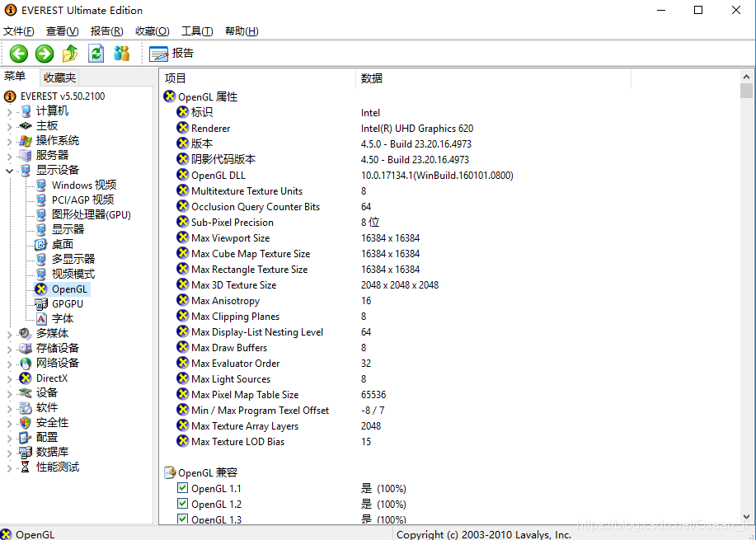The height and width of the screenshot is (540, 756).
Task: Select the 数据库 database icon
Action: (25, 453)
